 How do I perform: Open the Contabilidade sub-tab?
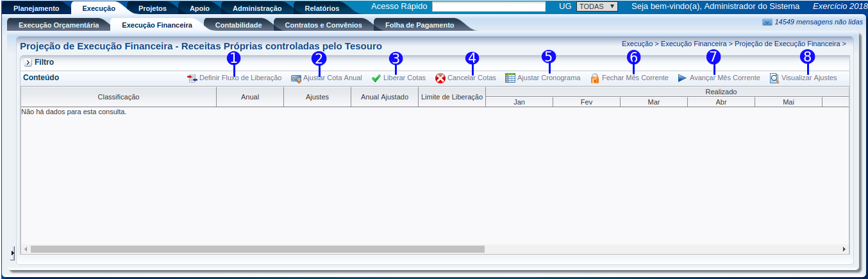[x=238, y=26]
